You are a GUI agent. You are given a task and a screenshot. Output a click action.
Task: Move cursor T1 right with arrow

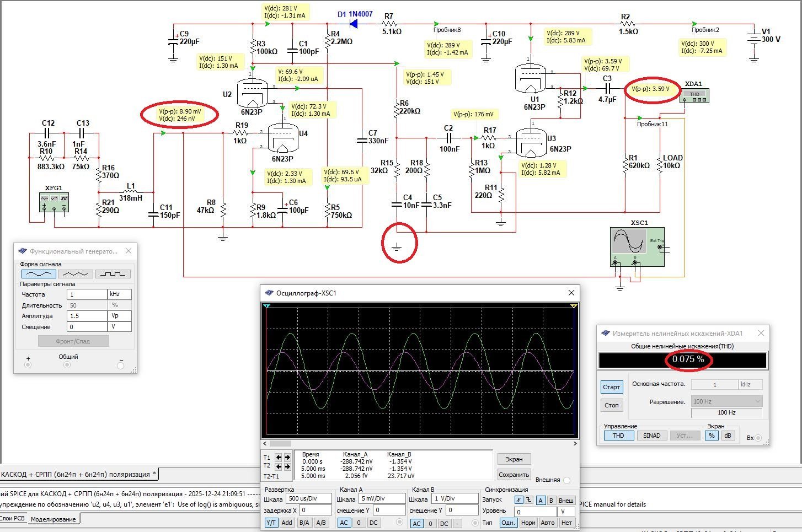[287, 457]
